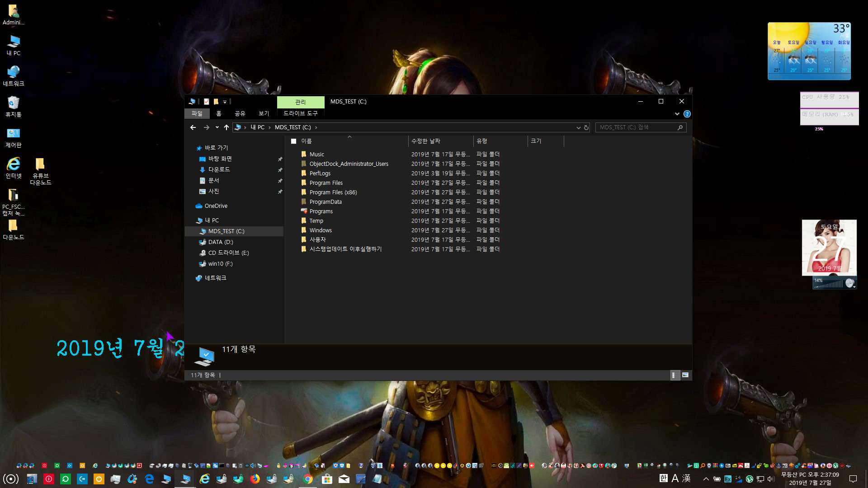Select DATA (D:) drive in sidebar
Screen dimensions: 868x488
click(220, 242)
